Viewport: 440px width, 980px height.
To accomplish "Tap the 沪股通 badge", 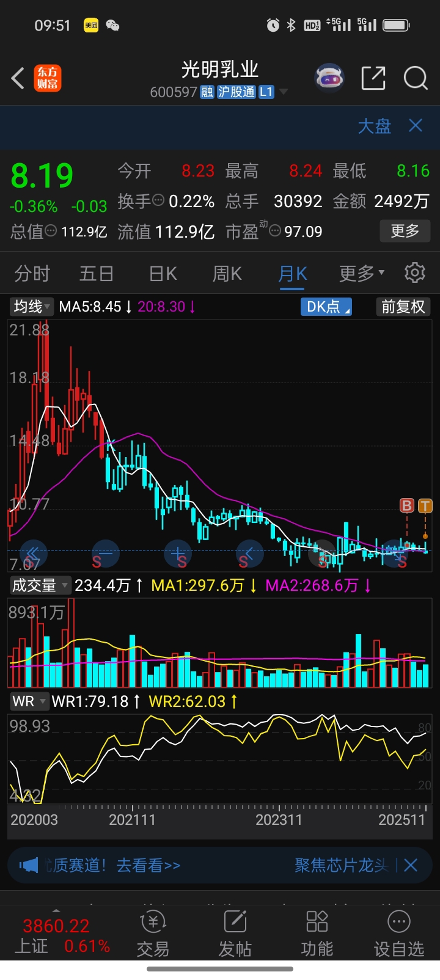I will click(x=237, y=92).
